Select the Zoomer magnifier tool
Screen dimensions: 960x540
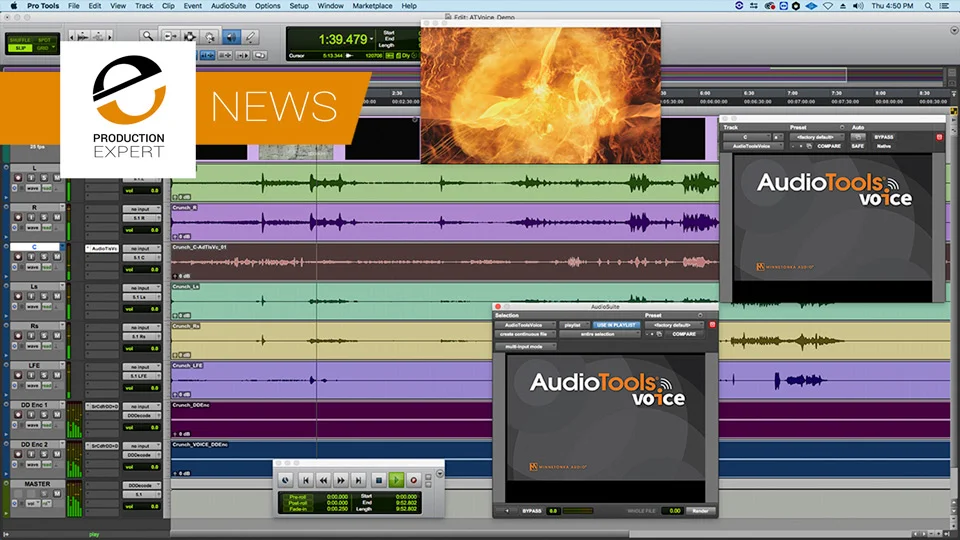[x=148, y=37]
